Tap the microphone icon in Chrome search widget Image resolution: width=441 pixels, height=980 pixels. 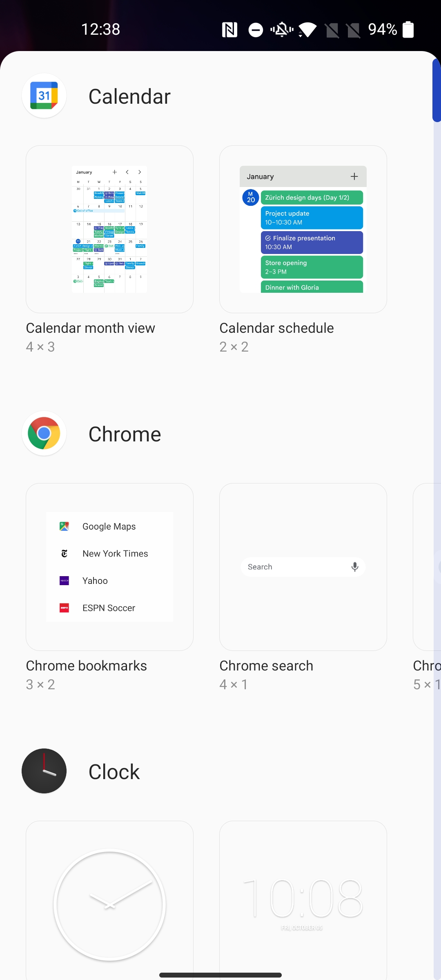click(355, 567)
